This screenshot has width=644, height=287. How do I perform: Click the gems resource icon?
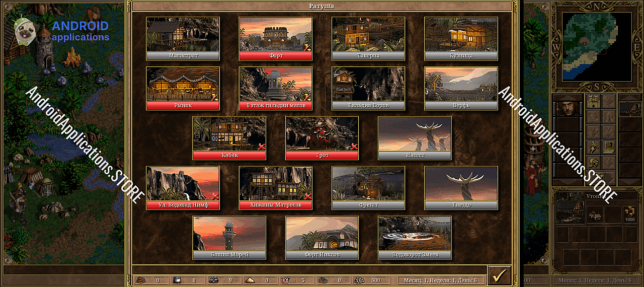click(x=323, y=280)
